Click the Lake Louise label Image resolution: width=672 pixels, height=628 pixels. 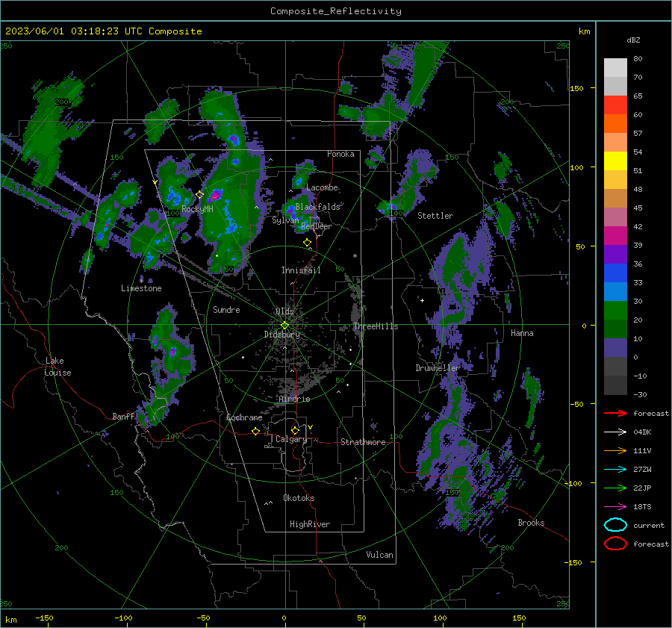click(57, 367)
